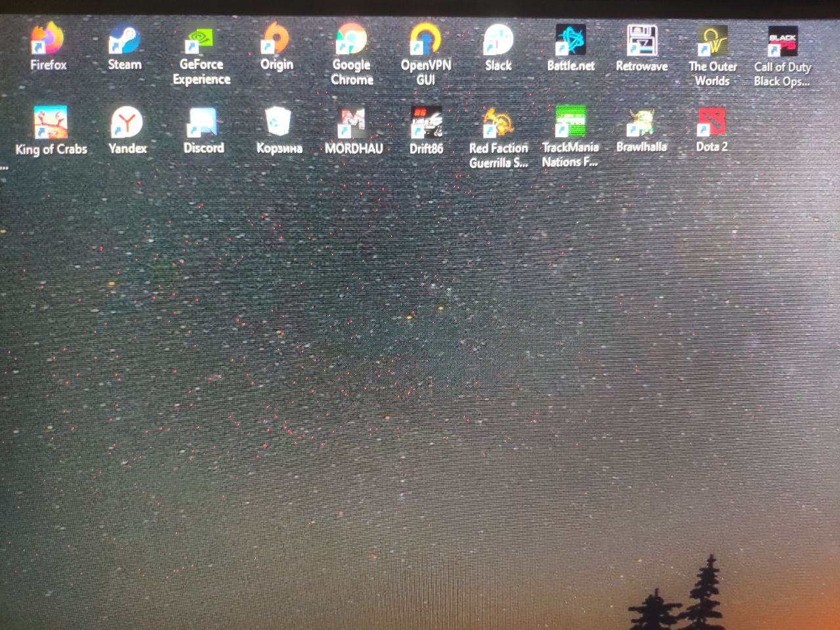This screenshot has height=630, width=840.
Task: Click the "TrackMania Nations F..." label
Action: pyautogui.click(x=570, y=155)
